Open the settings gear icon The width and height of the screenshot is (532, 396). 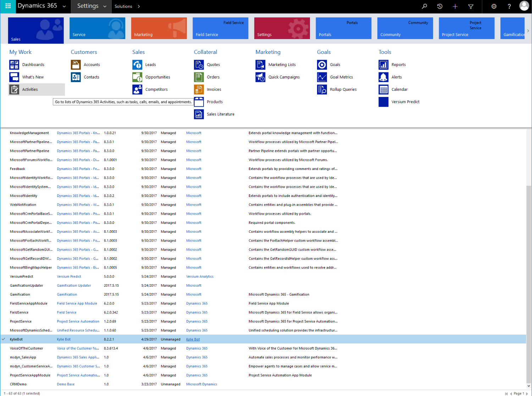pyautogui.click(x=494, y=6)
